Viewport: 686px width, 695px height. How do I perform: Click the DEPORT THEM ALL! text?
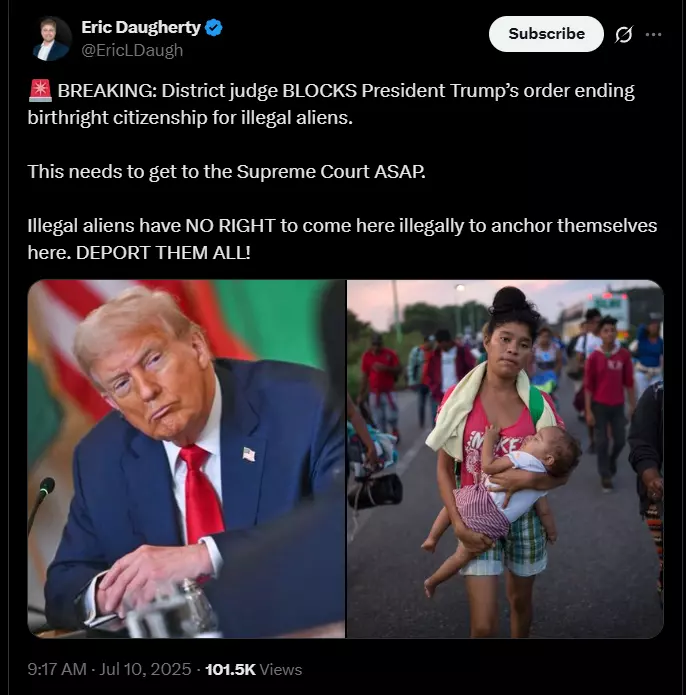click(163, 253)
